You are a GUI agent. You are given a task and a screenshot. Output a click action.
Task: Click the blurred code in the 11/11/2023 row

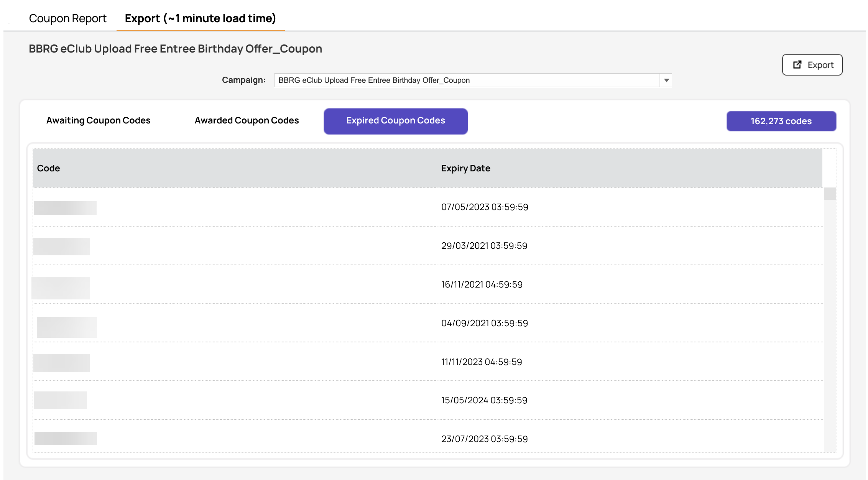coord(61,363)
